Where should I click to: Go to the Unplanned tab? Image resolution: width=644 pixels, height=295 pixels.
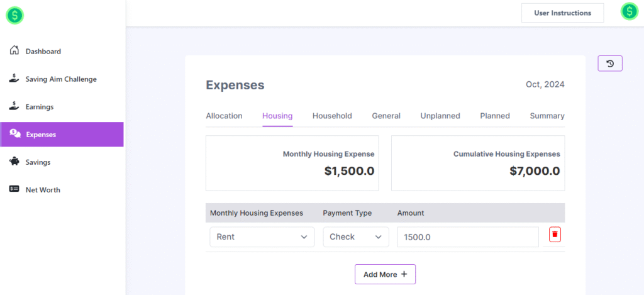tap(440, 116)
